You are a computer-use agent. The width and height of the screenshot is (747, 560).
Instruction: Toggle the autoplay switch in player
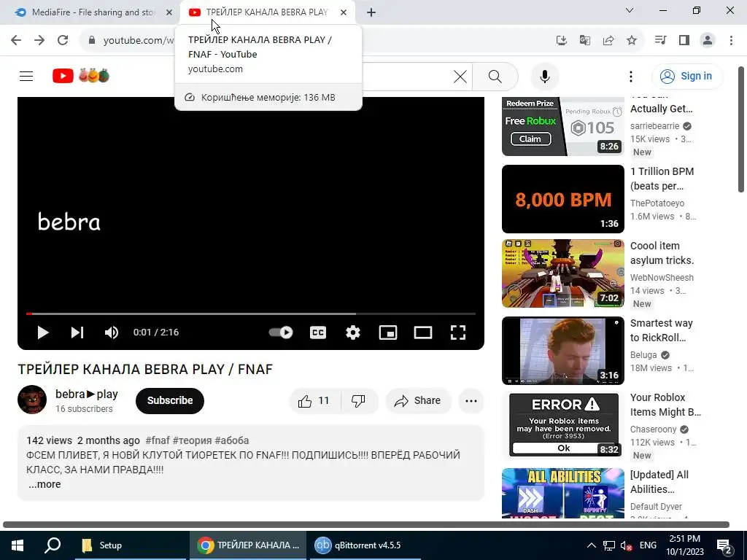point(281,332)
